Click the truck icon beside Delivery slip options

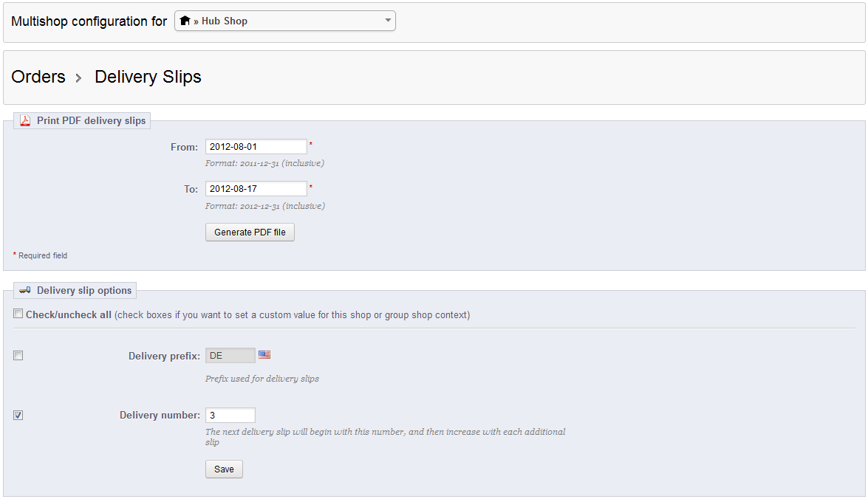(25, 291)
